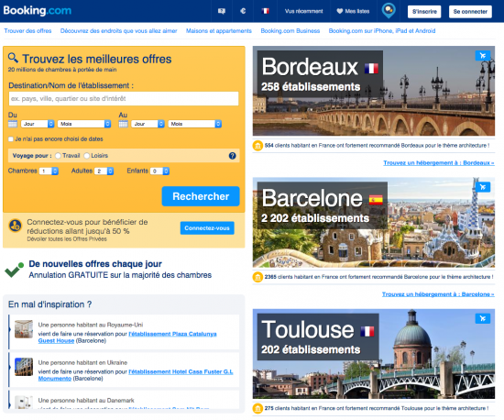Image resolution: width=504 pixels, height=420 pixels.
Task: Open the check-out Jour dropdown
Action: click(x=148, y=124)
